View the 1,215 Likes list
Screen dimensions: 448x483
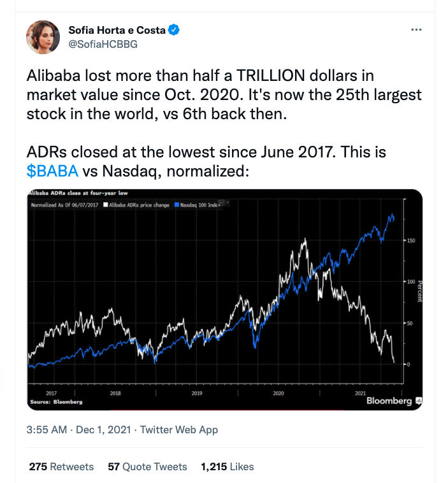[x=227, y=466]
